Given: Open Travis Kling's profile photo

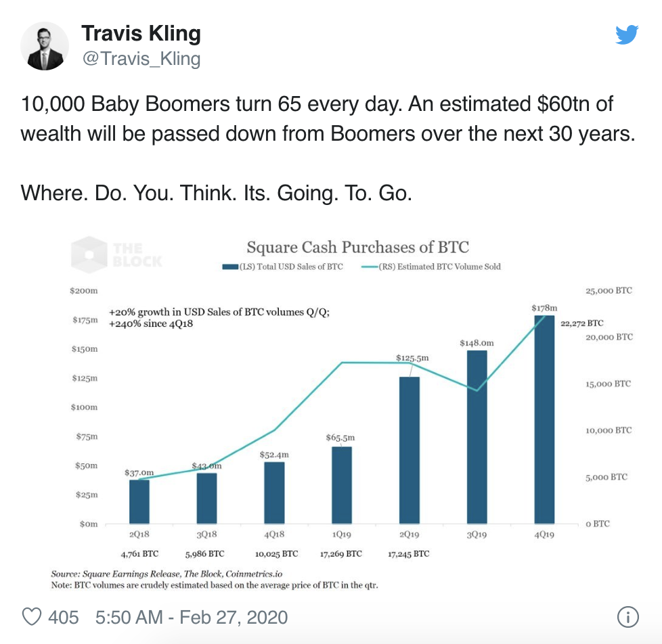Looking at the screenshot, I should pyautogui.click(x=45, y=46).
